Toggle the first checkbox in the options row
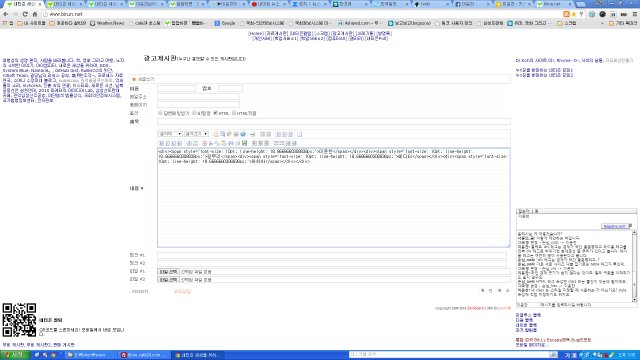 (160, 113)
